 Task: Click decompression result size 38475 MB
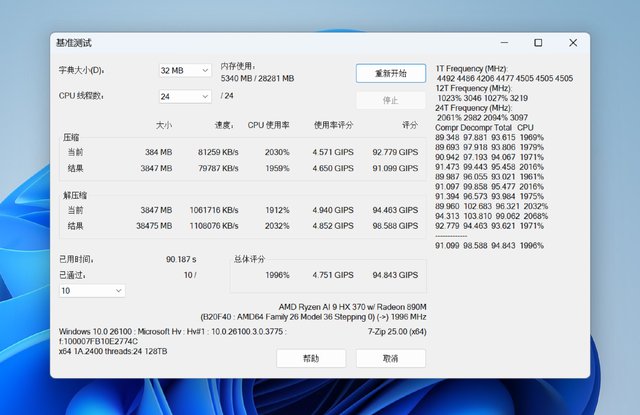tap(154, 226)
